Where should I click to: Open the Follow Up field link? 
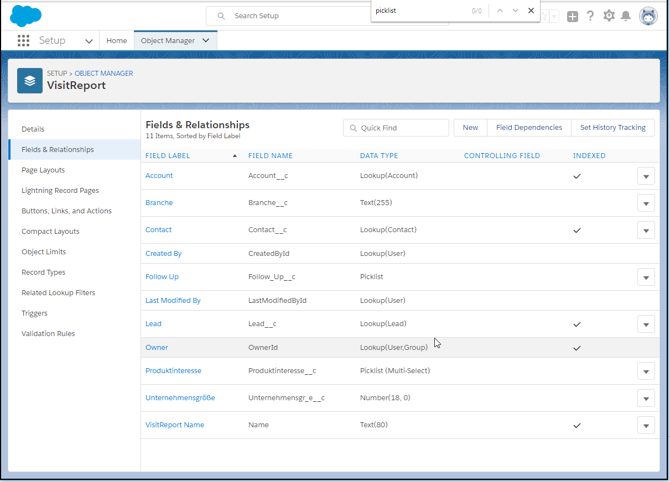tap(162, 277)
